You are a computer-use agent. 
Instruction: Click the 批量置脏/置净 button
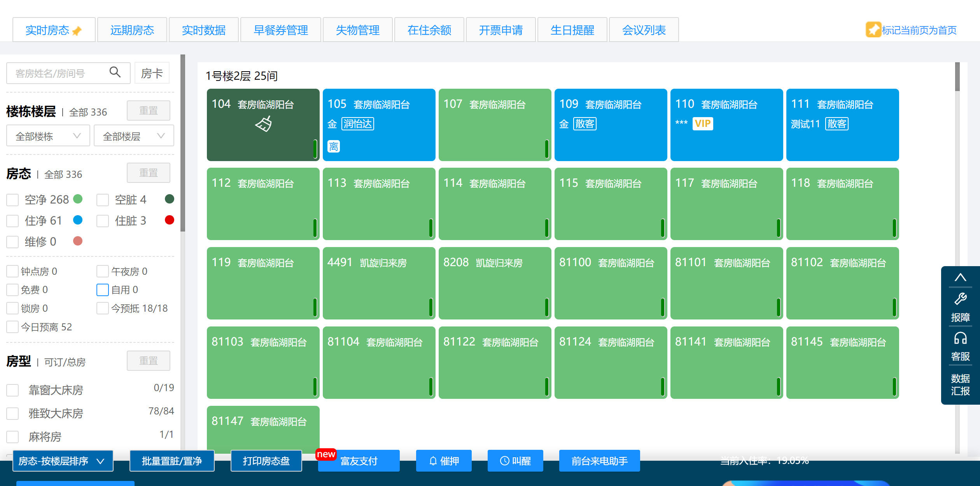click(172, 461)
